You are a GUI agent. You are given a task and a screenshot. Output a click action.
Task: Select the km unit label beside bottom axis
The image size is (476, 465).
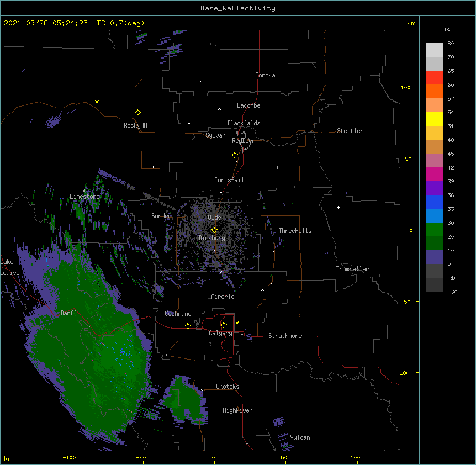(8, 459)
